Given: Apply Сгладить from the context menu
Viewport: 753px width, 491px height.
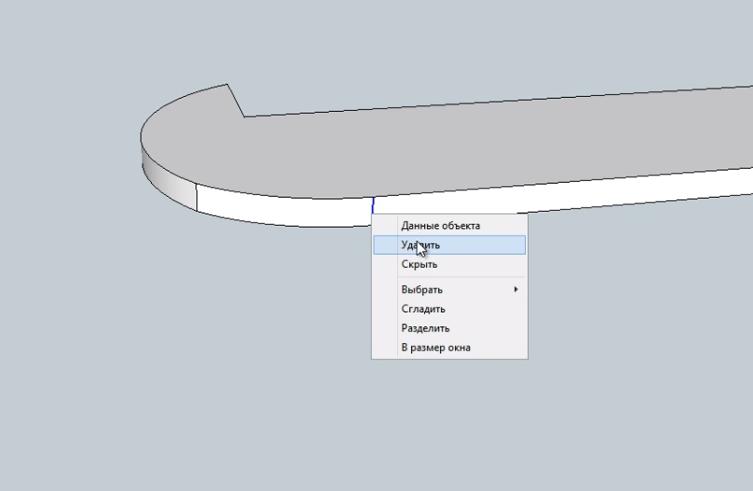Looking at the screenshot, I should 423,309.
